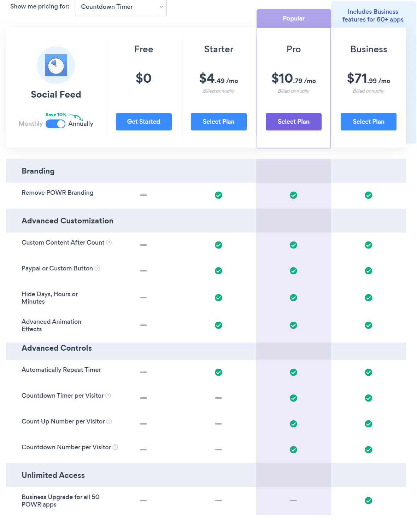Viewport: 417px width, 532px height.
Task: Click help icon next to Count Up Number per Visitor
Action: pos(109,421)
